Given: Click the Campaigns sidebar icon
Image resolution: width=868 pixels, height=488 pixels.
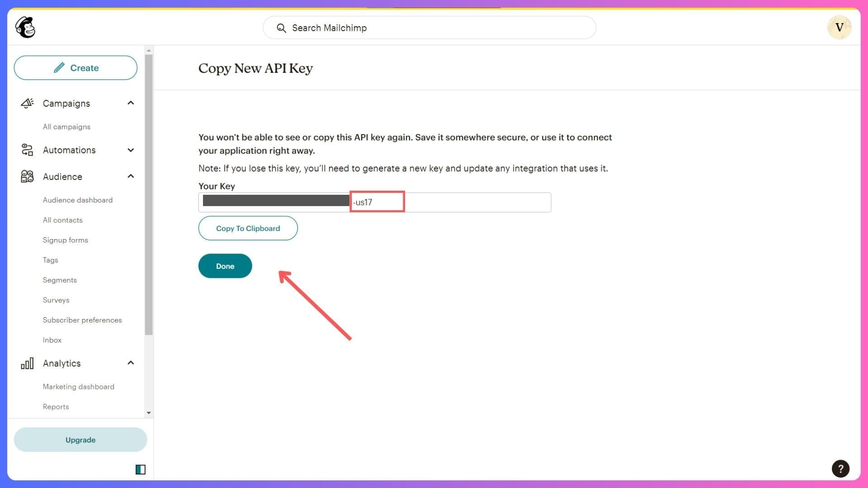Looking at the screenshot, I should [26, 103].
